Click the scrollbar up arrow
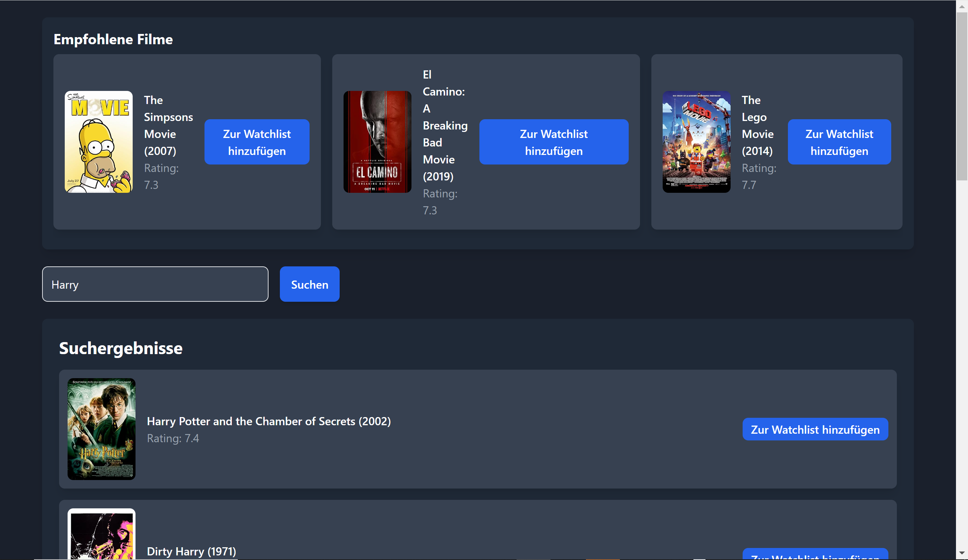The image size is (968, 560). pos(962,6)
